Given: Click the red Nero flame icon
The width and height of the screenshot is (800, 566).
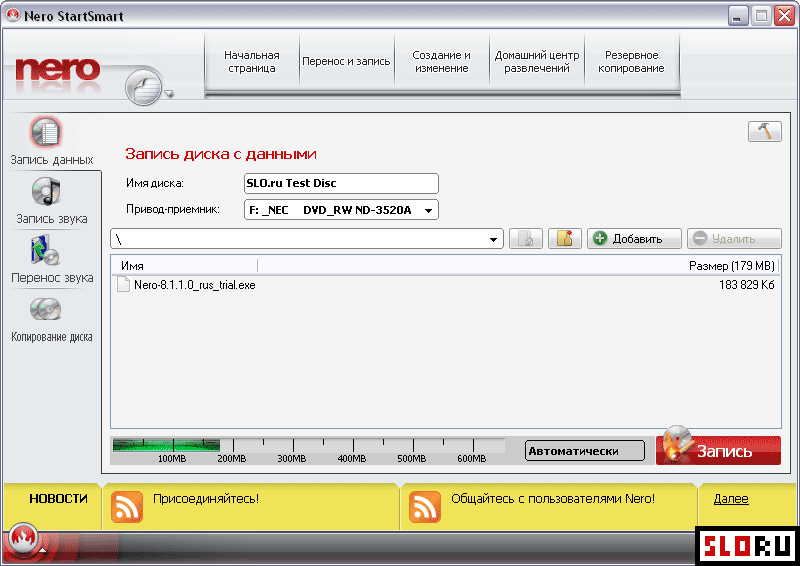Looking at the screenshot, I should coord(23,538).
